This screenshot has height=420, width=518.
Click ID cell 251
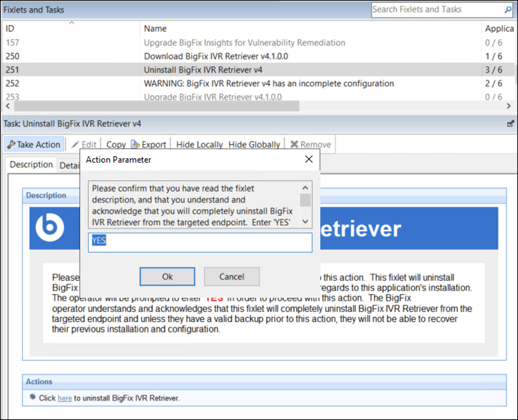[x=12, y=70]
